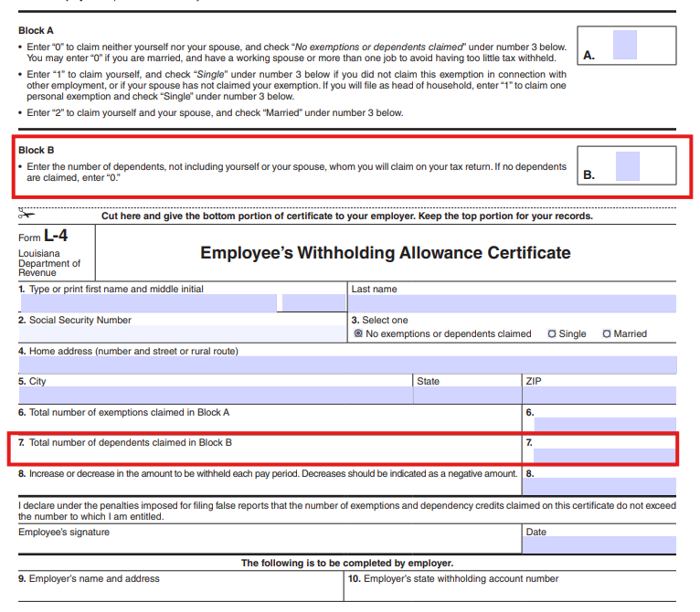Viewport: 700px width, 612px height.
Task: Click the Last name field
Action: tap(513, 304)
